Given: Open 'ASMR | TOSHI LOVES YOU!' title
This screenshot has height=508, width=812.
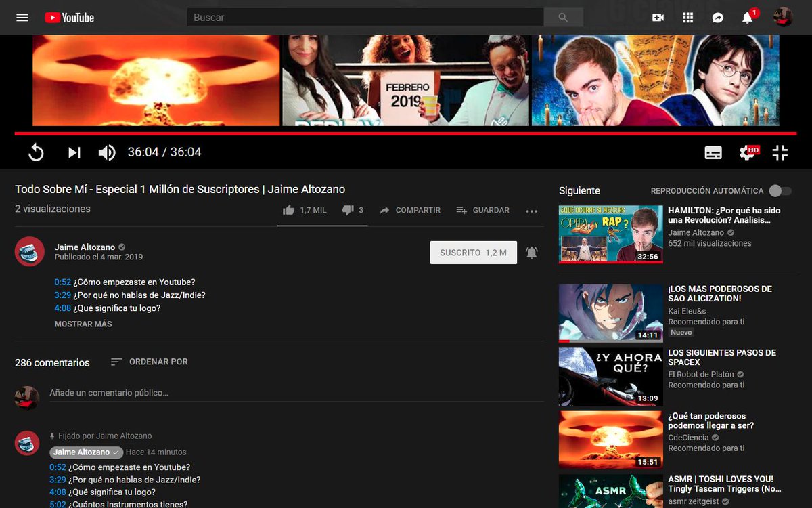Looking at the screenshot, I should coord(724,484).
